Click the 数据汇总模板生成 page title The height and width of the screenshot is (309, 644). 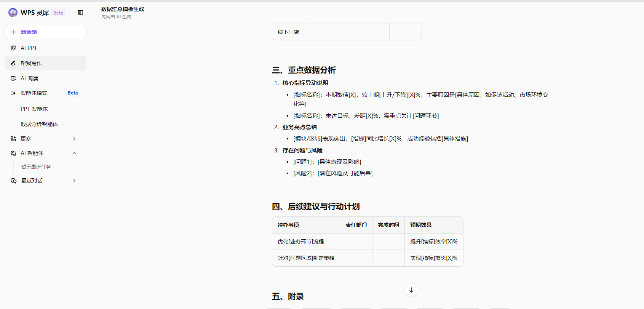pyautogui.click(x=123, y=9)
